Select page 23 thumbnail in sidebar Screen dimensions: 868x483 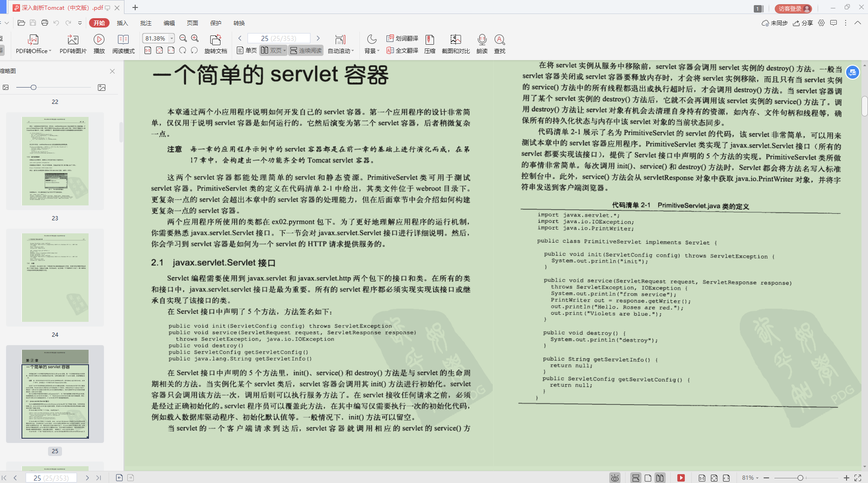pos(55,161)
